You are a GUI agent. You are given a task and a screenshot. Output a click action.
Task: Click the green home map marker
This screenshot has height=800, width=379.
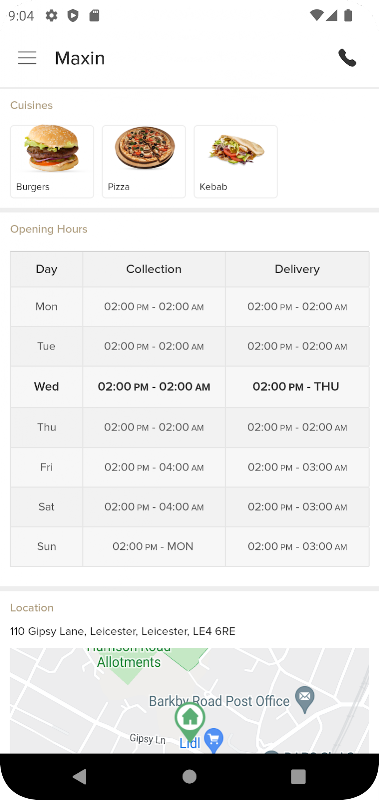190,721
